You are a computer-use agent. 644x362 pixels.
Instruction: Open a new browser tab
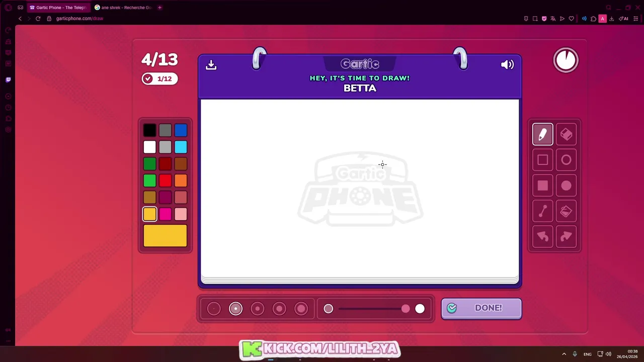159,8
